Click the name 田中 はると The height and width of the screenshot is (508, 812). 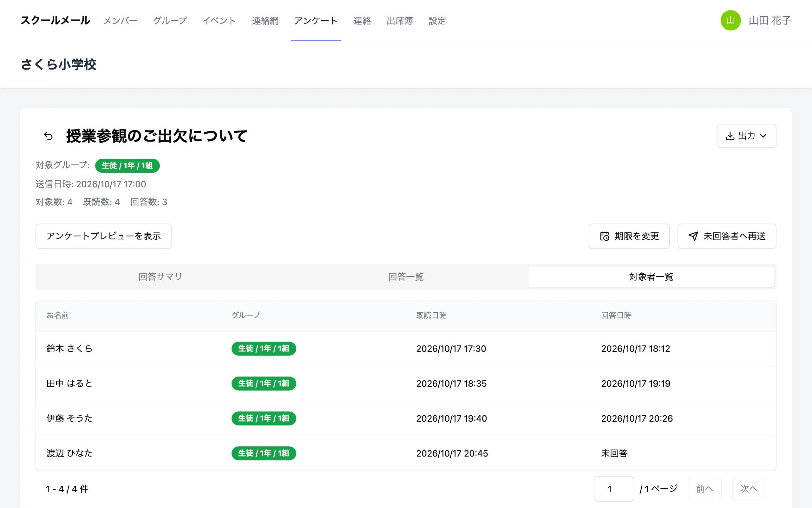tap(69, 383)
